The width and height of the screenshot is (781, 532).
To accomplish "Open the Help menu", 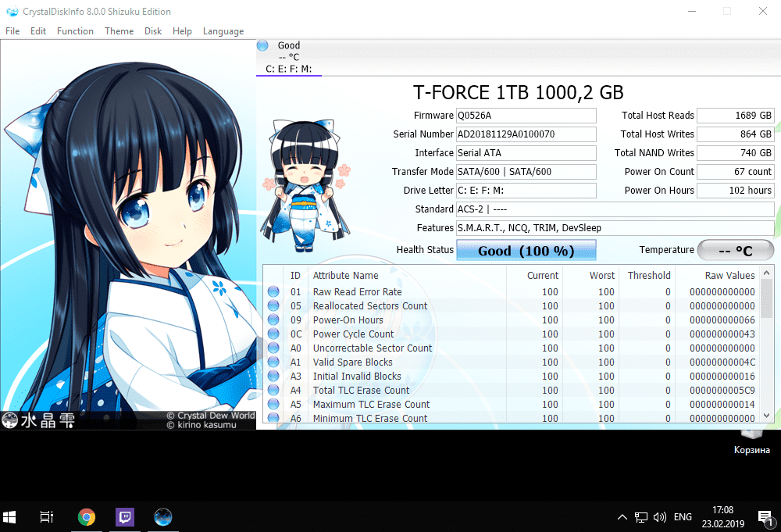I will point(182,31).
